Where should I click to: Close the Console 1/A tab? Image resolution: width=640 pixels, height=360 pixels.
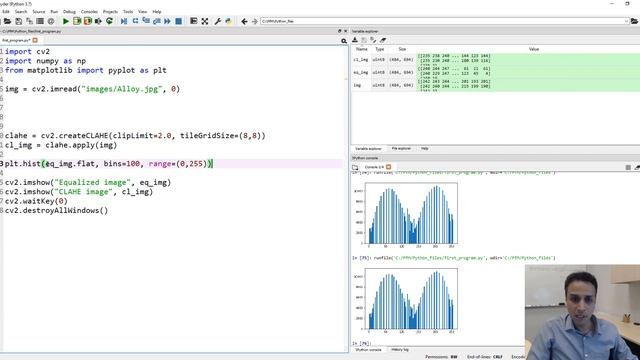click(389, 167)
